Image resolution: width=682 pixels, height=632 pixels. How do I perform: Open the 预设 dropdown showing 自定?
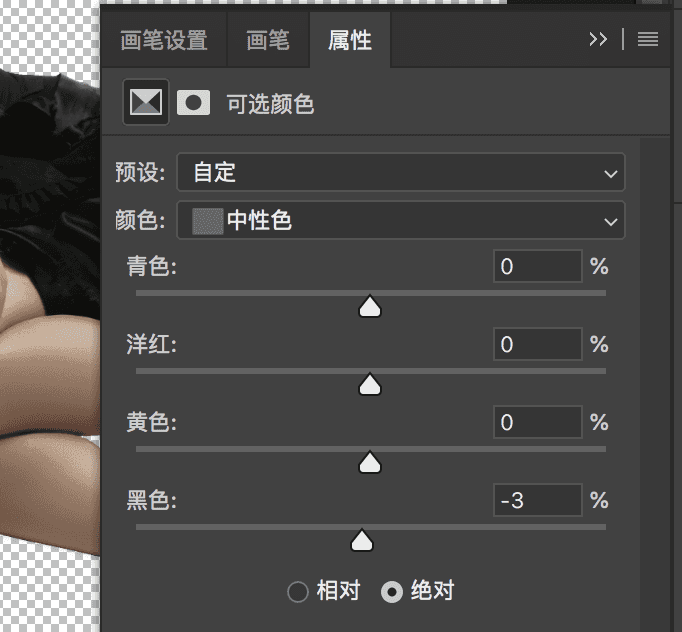tap(401, 172)
